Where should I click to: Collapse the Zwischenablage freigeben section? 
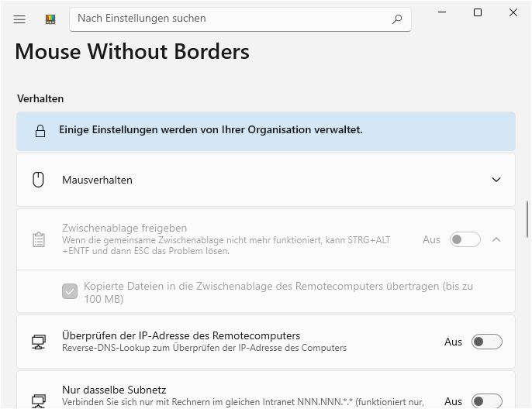pyautogui.click(x=496, y=239)
